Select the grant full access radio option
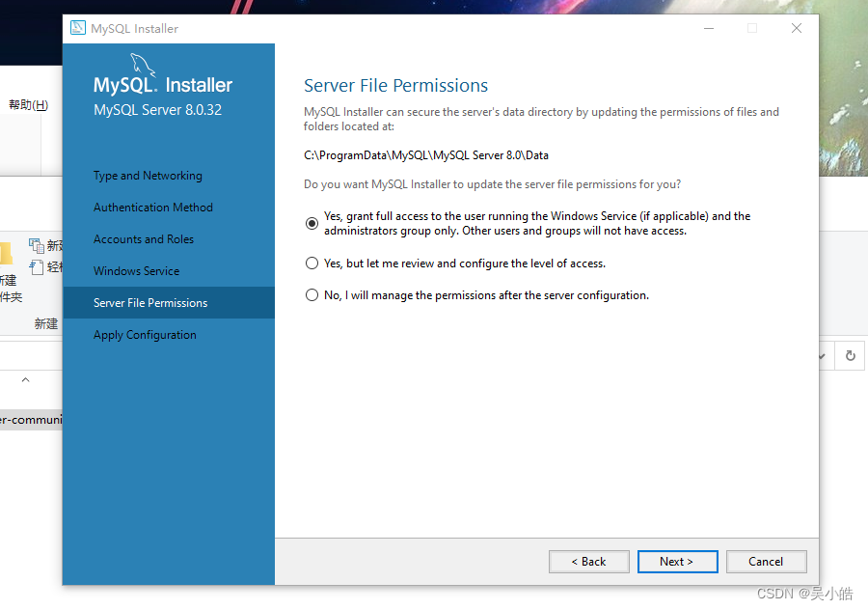The height and width of the screenshot is (610, 868). [312, 223]
